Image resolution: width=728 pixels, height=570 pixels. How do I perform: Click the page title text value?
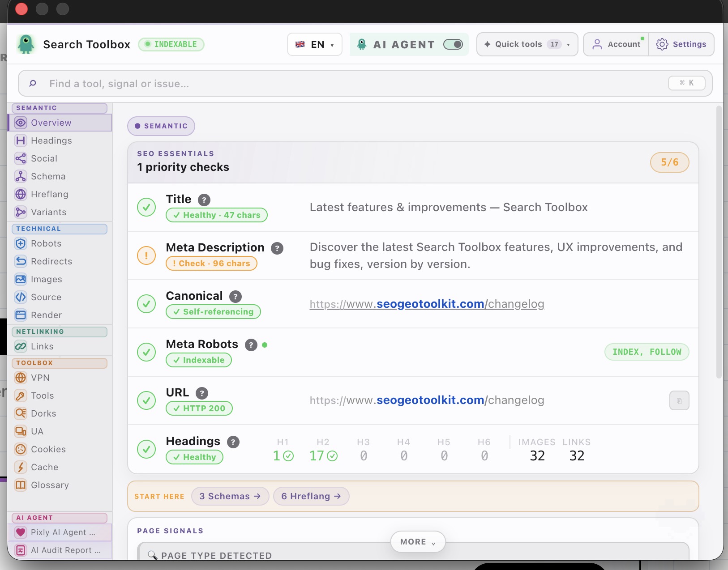[x=449, y=207]
